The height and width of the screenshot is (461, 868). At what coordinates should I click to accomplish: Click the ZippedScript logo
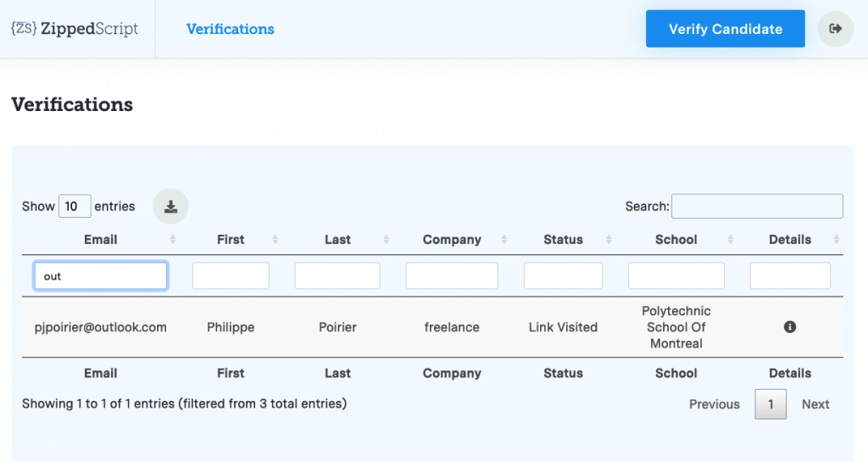pos(75,29)
